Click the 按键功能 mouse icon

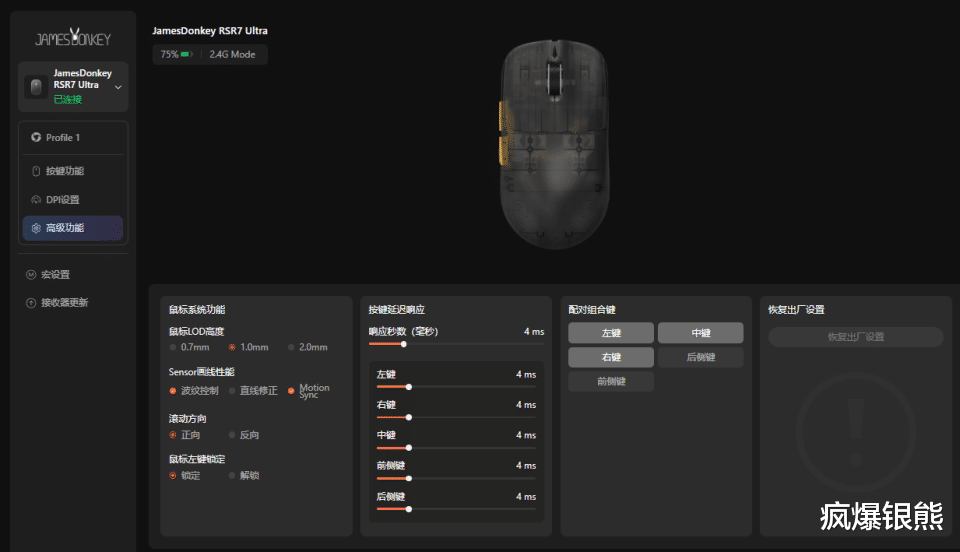coord(36,171)
